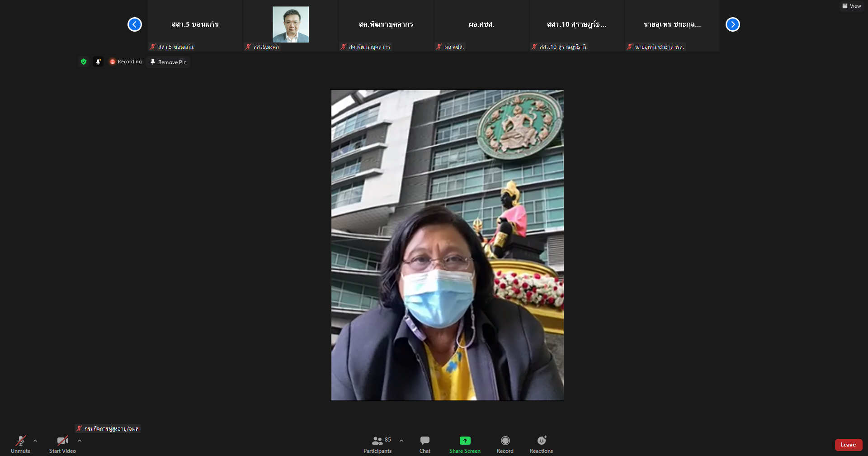
Task: Click the muted name label กรมกิจการผู้สูงอายุ
Action: click(108, 428)
